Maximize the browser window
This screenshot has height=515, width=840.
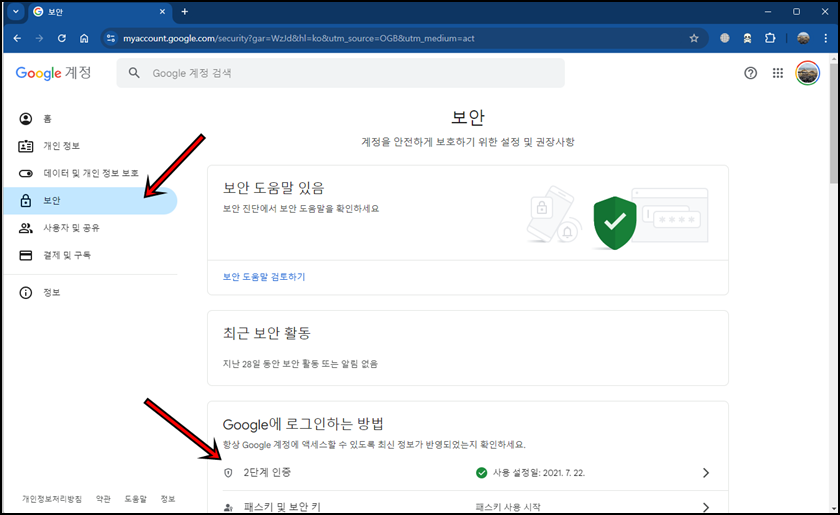click(797, 12)
